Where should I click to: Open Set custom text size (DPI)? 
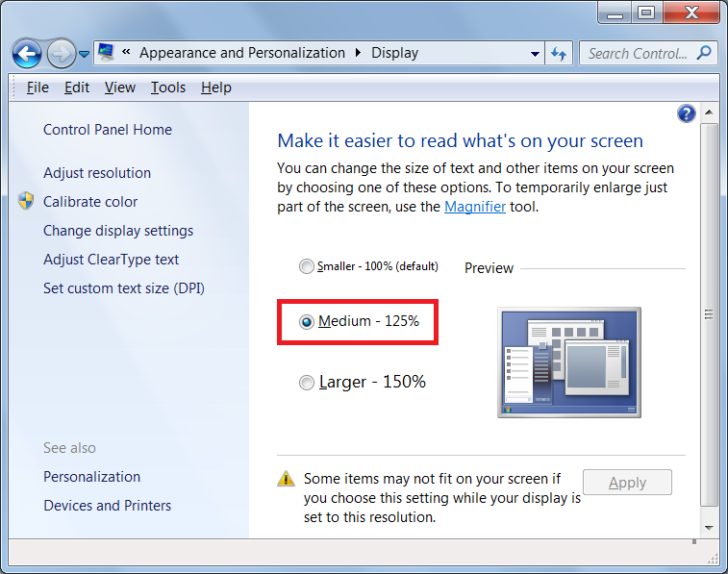123,288
